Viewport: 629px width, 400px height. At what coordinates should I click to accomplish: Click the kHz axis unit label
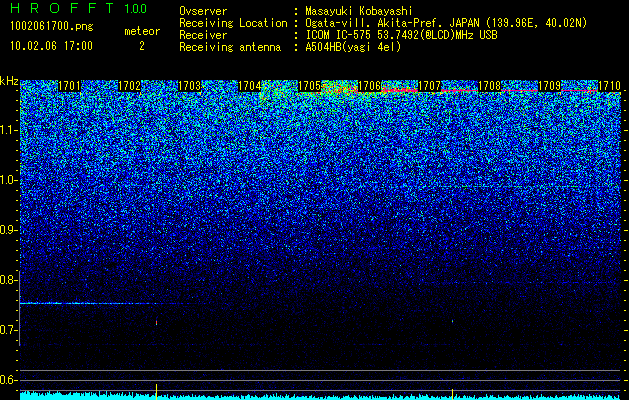pyautogui.click(x=9, y=81)
